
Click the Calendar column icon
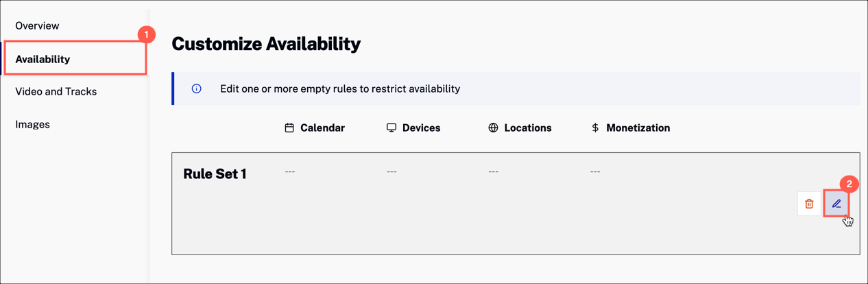pos(289,128)
